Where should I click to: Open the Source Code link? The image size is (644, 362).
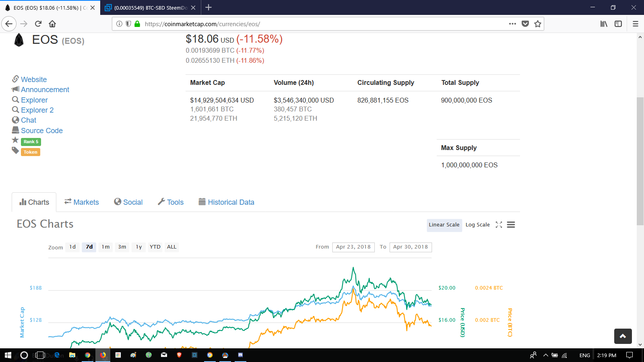coord(42,131)
